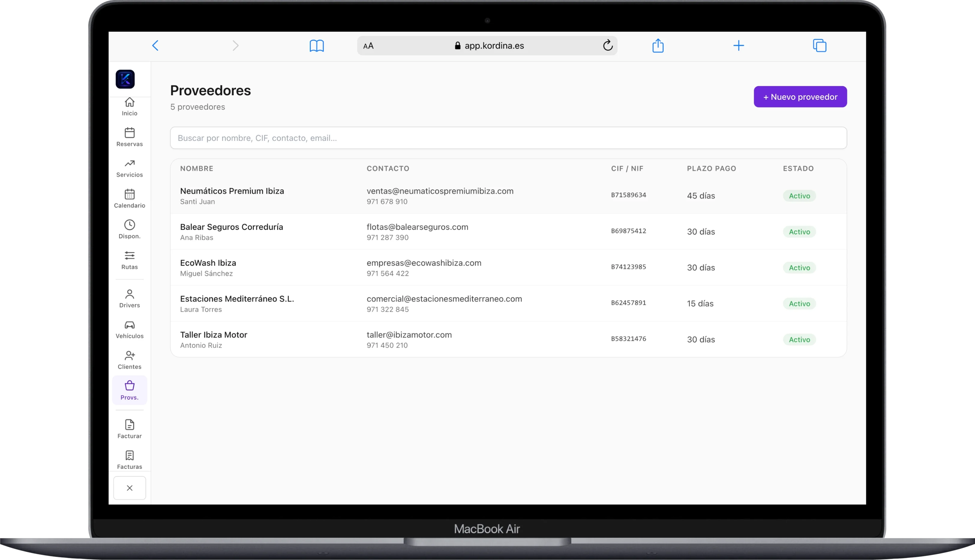Open the browser bookmarks book icon
Screen dimensions: 975x560
317,46
